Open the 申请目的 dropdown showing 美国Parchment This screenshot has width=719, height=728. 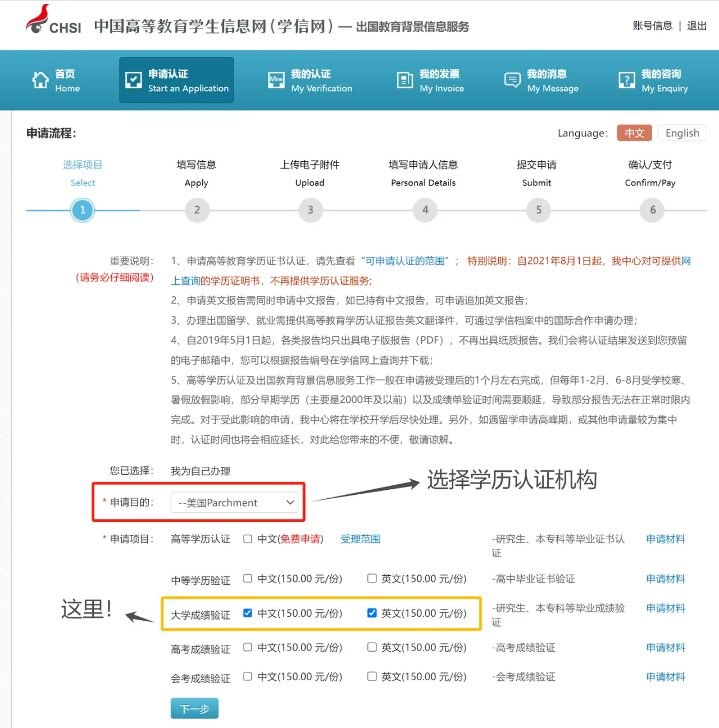(236, 503)
